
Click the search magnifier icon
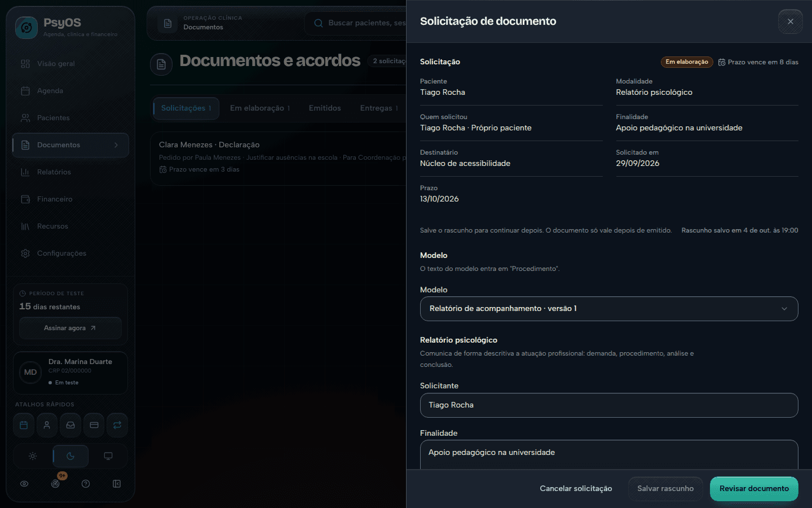point(319,23)
